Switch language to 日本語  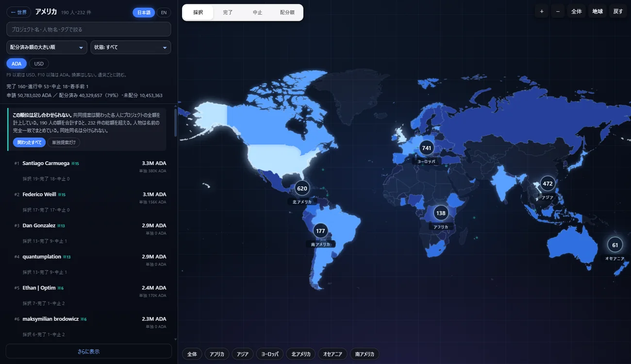(144, 12)
